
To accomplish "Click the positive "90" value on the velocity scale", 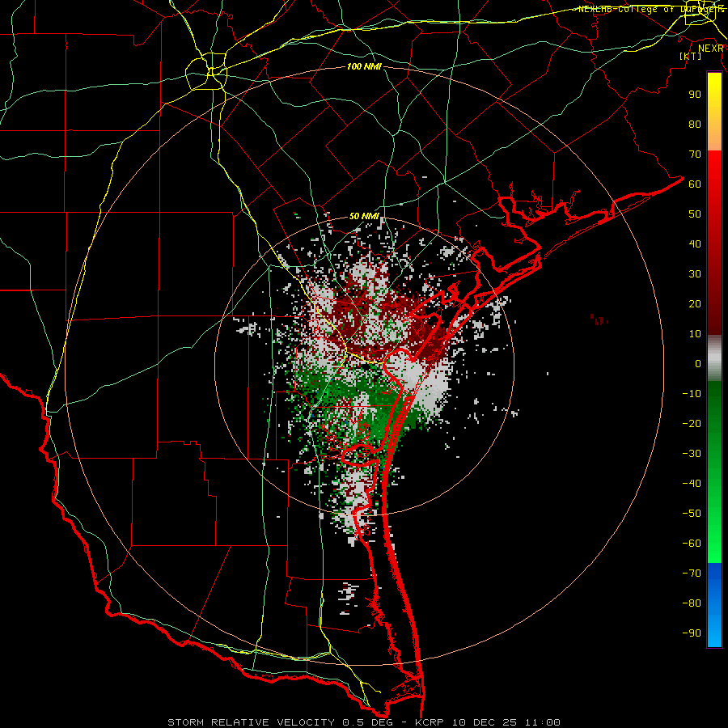I will click(x=695, y=95).
